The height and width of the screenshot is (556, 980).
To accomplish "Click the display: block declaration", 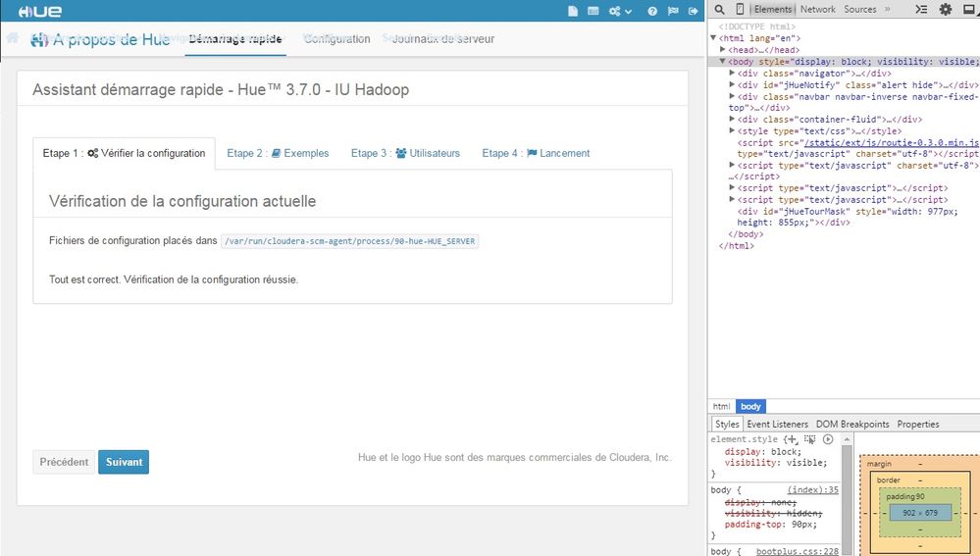I will (762, 451).
